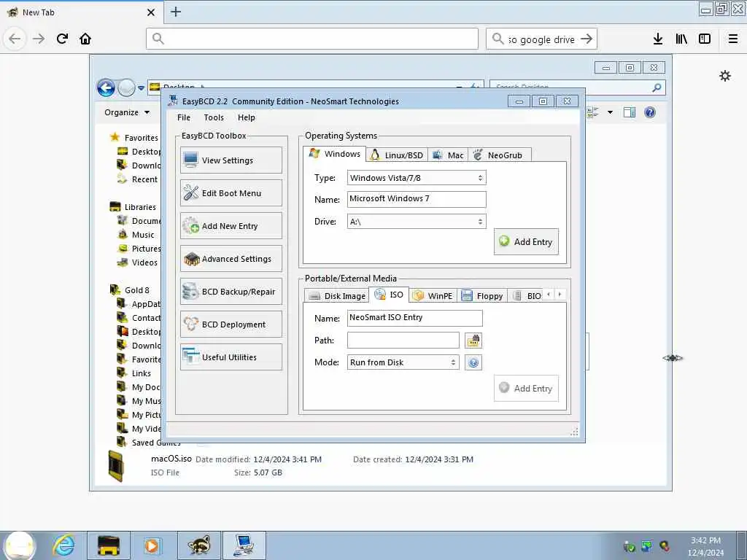The image size is (747, 560).
Task: Click the Microsoft Windows 7 name field
Action: pos(417,199)
